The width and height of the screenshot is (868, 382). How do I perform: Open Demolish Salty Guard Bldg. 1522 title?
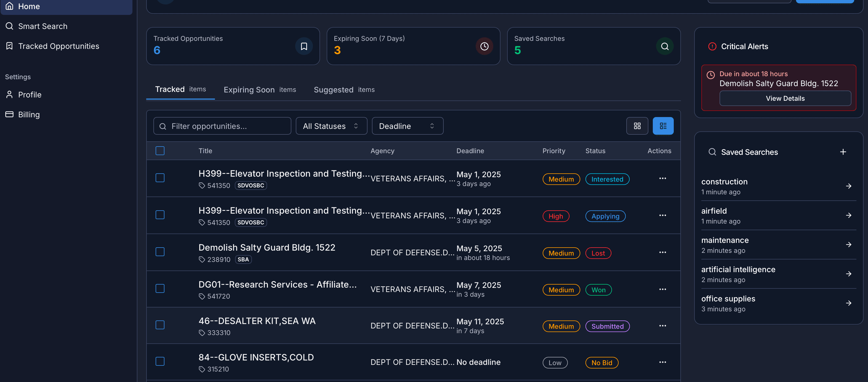(267, 248)
